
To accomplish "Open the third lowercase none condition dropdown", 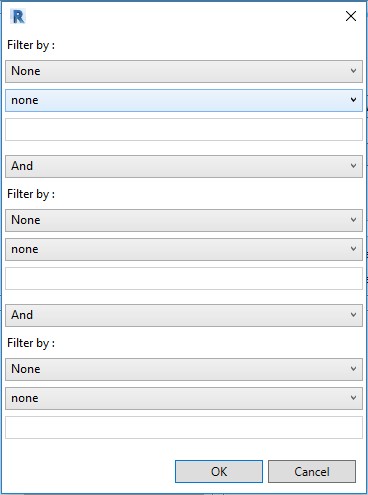I will [184, 398].
